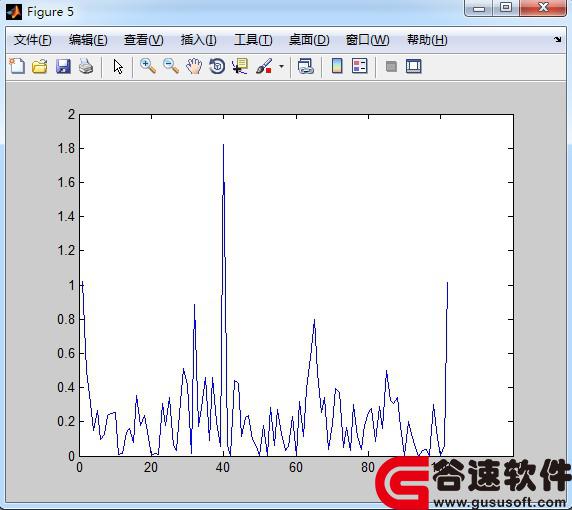Open file with the folder icon
The width and height of the screenshot is (572, 510).
pyautogui.click(x=40, y=66)
